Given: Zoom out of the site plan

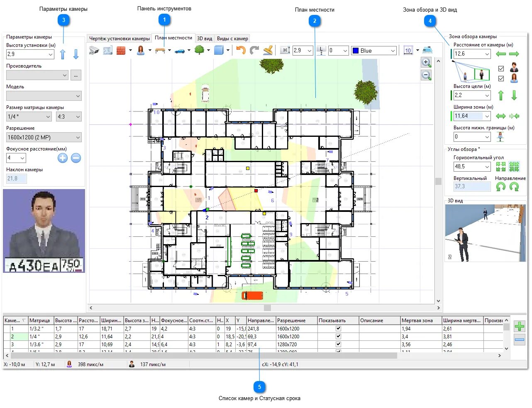Looking at the screenshot, I should pyautogui.click(x=426, y=75).
